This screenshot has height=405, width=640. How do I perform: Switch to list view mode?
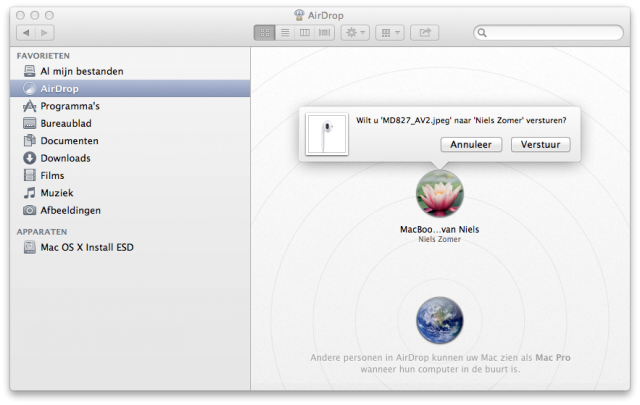tap(285, 33)
